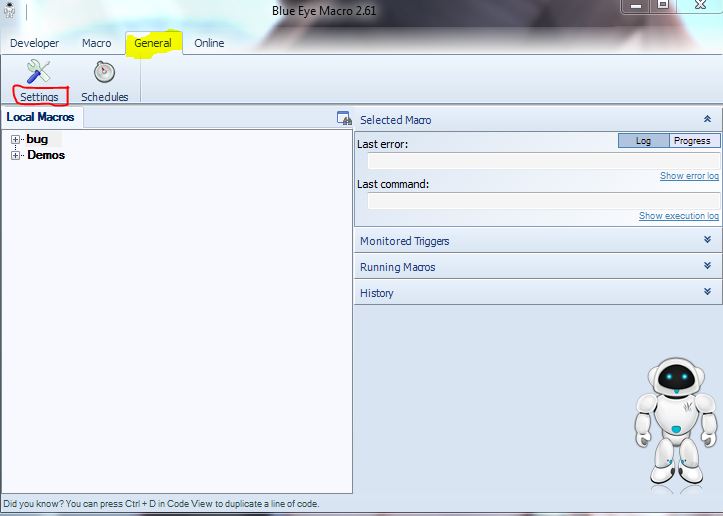Open the Settings wrench and screwdriver icon
Image resolution: width=723 pixels, height=516 pixels.
[x=38, y=72]
